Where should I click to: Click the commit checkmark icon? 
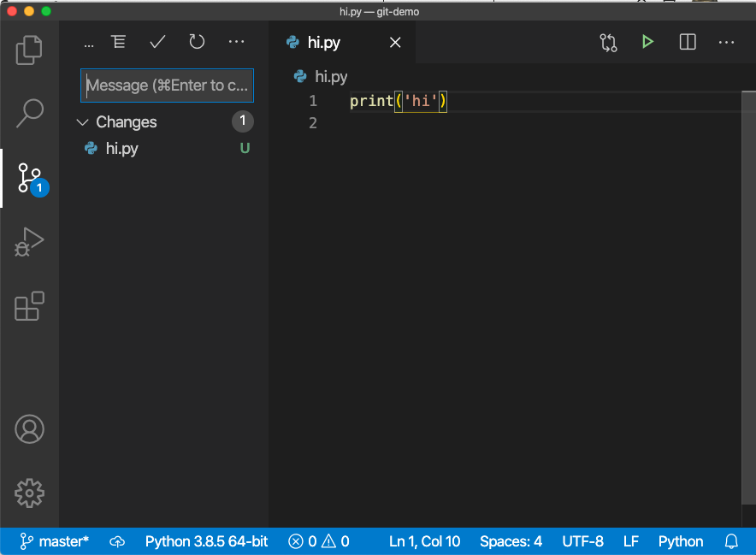pyautogui.click(x=157, y=42)
